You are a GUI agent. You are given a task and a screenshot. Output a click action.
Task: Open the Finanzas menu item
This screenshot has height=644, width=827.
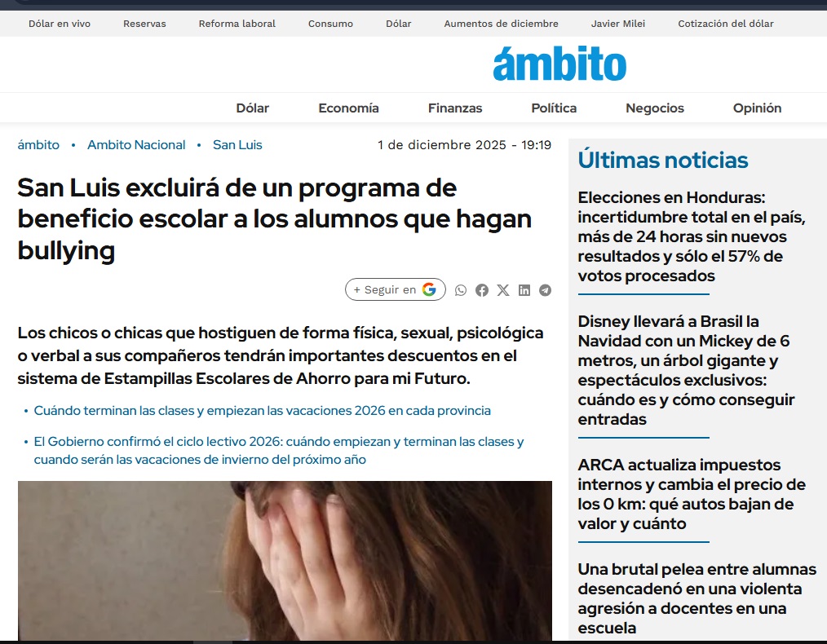[455, 108]
